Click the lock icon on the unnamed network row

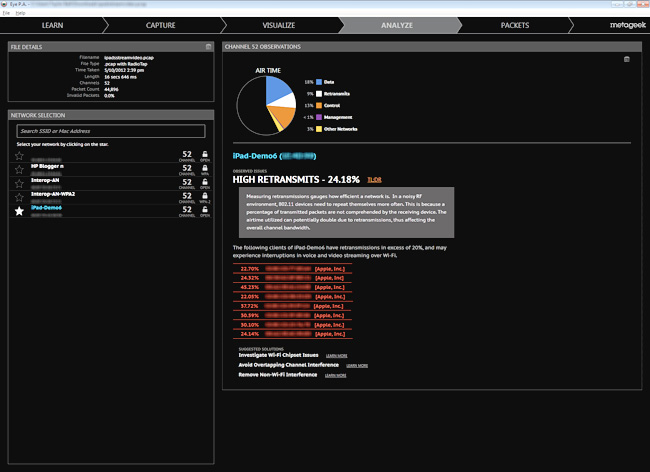(x=205, y=154)
